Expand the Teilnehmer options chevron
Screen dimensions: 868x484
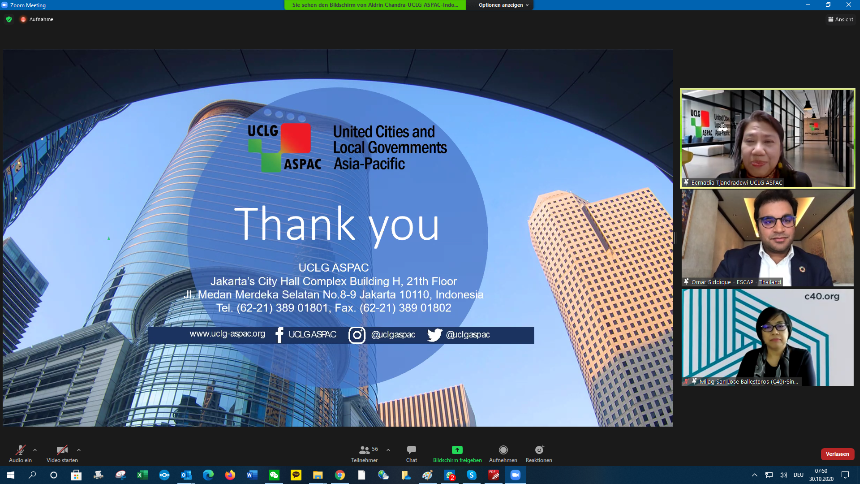click(388, 450)
